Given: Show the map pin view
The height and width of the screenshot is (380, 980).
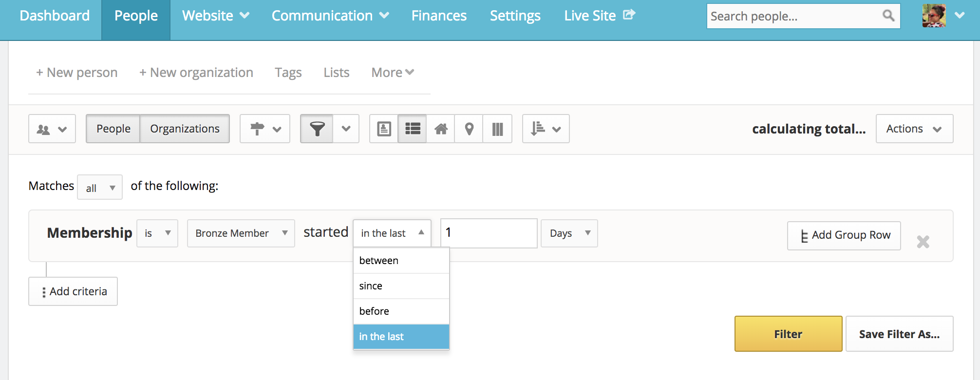Looking at the screenshot, I should 469,129.
